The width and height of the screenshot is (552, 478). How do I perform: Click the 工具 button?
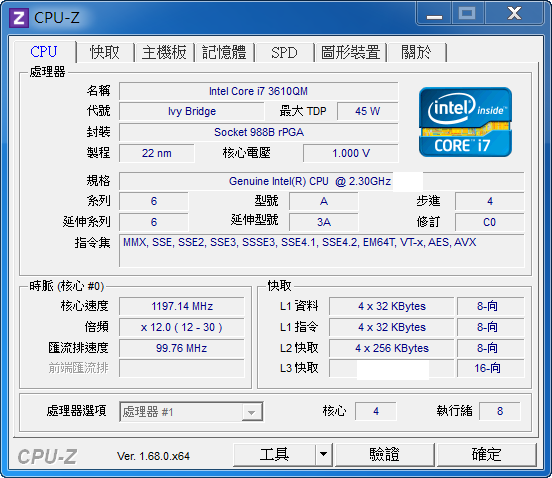coord(274,454)
